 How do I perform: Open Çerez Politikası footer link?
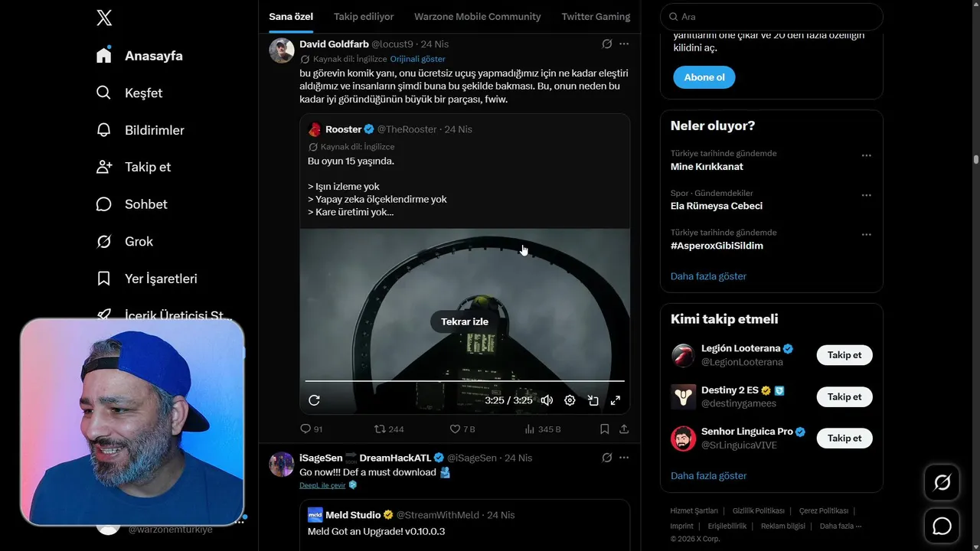[x=823, y=511]
